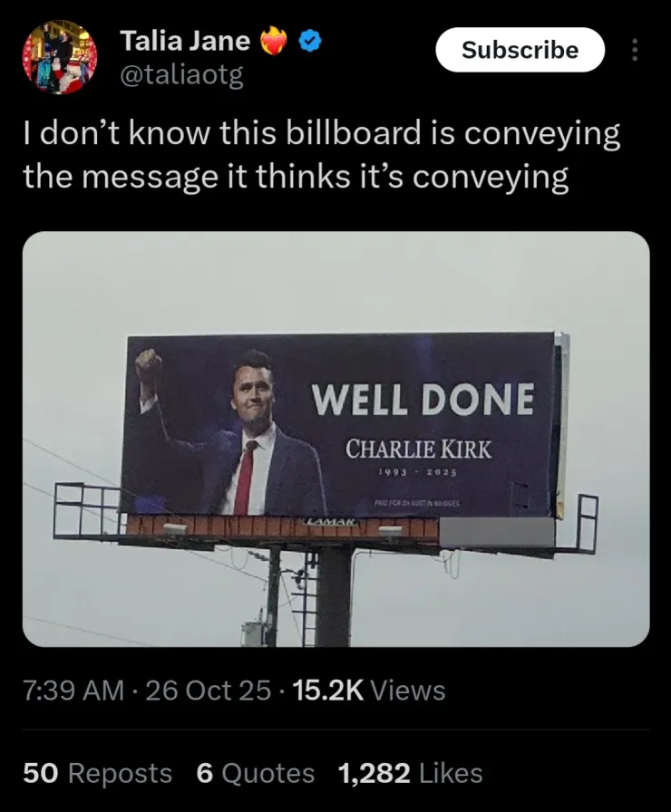Open the billboard photo attachment
This screenshot has height=812, width=671.
point(335,439)
